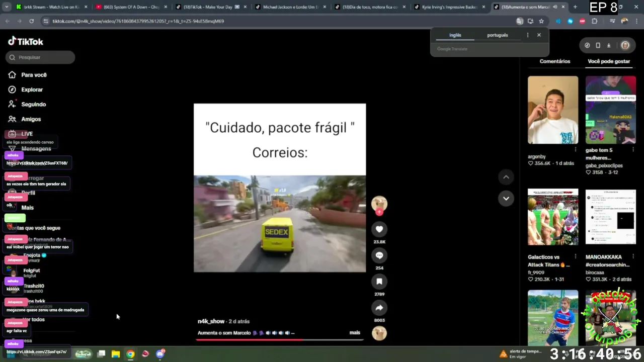Go to the next video with the down chevron

(x=506, y=198)
